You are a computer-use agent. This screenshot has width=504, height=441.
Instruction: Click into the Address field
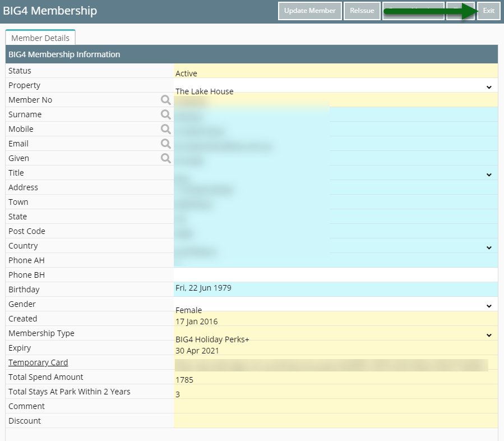[336, 187]
